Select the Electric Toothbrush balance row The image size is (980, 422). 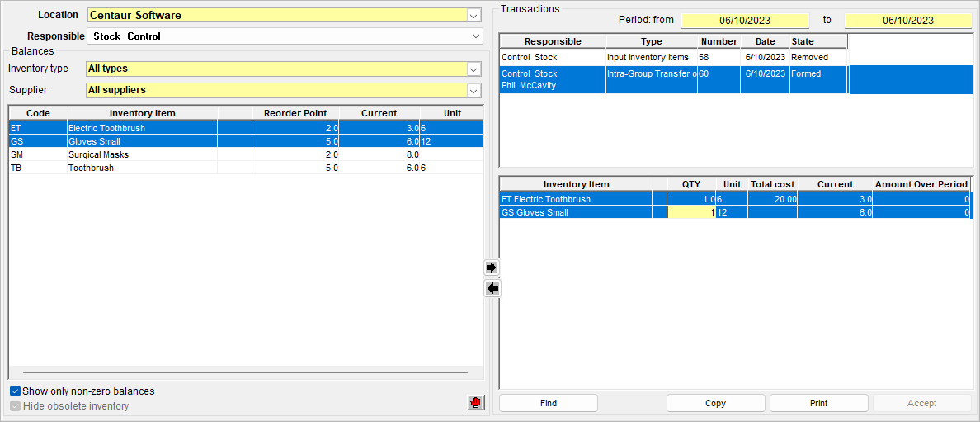[246, 128]
